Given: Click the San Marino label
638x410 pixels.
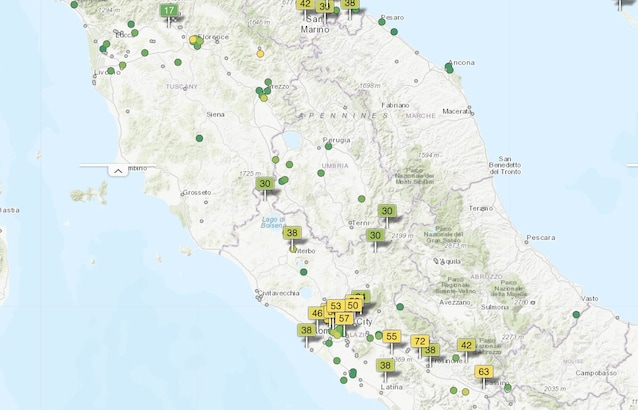Looking at the screenshot, I should pyautogui.click(x=315, y=24).
